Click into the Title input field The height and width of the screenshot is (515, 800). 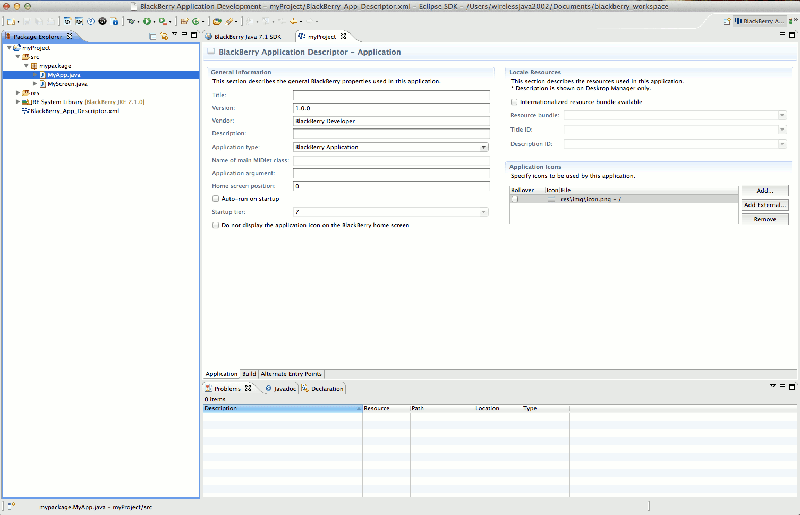click(x=391, y=95)
